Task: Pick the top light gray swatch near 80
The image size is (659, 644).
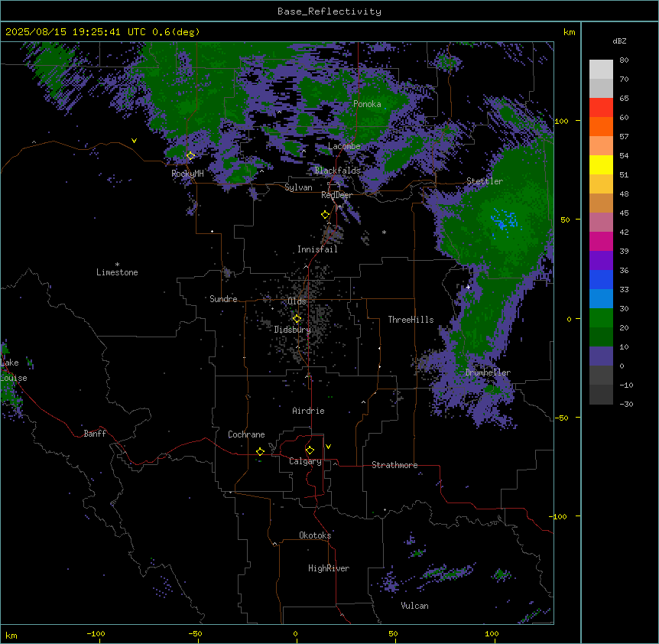Action: click(x=601, y=69)
